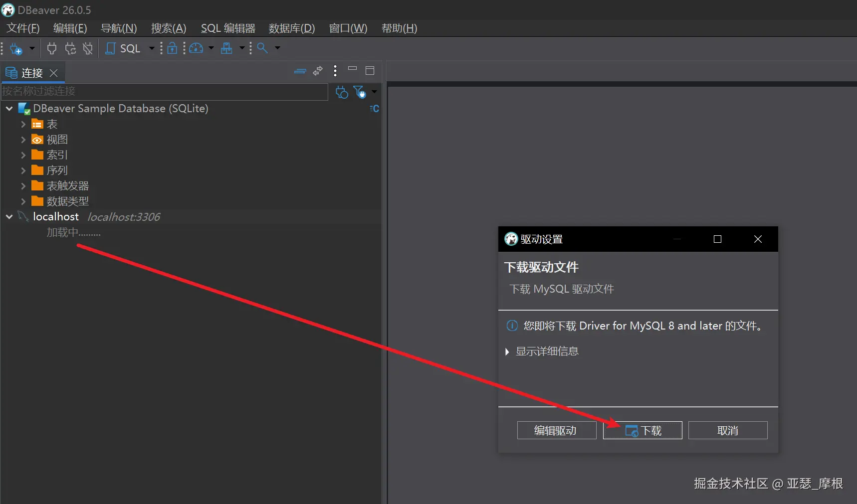Click the 索引 folder icon
857x504 pixels.
[37, 155]
